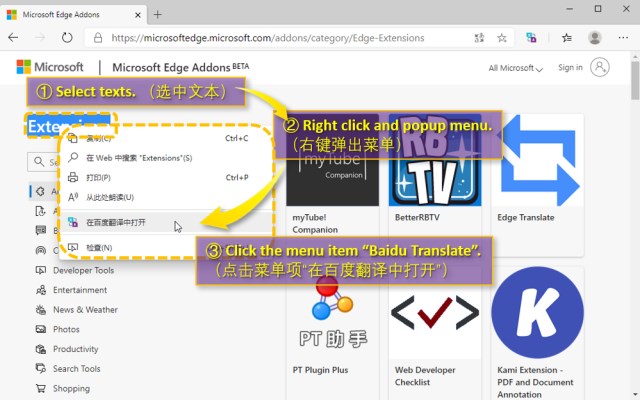Choose the Baidu Translate context menu entry
The width and height of the screenshot is (640, 400).
pos(166,222)
